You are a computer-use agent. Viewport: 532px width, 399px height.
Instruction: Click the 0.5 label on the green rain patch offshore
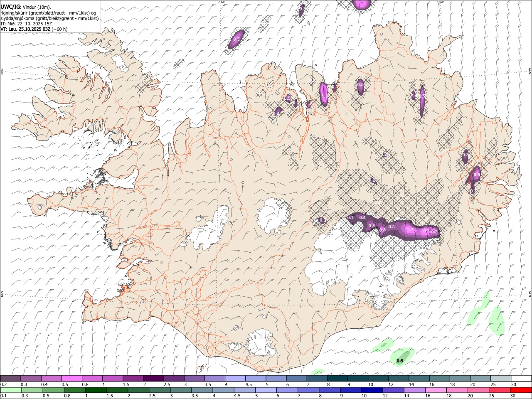click(x=400, y=361)
